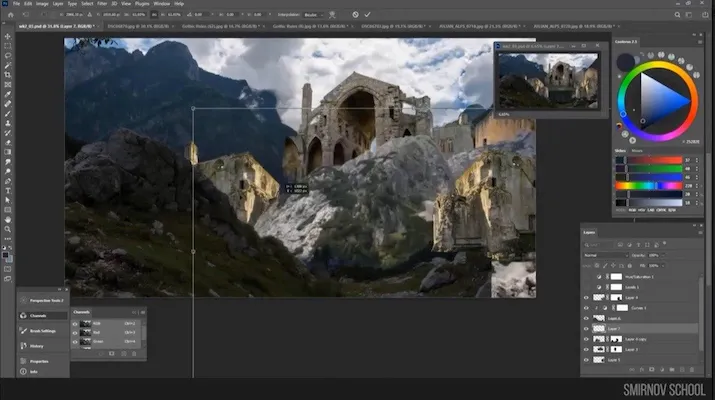Click inside the color wheel triangle
Image resolution: width=715 pixels, height=400 pixels.
(656, 102)
